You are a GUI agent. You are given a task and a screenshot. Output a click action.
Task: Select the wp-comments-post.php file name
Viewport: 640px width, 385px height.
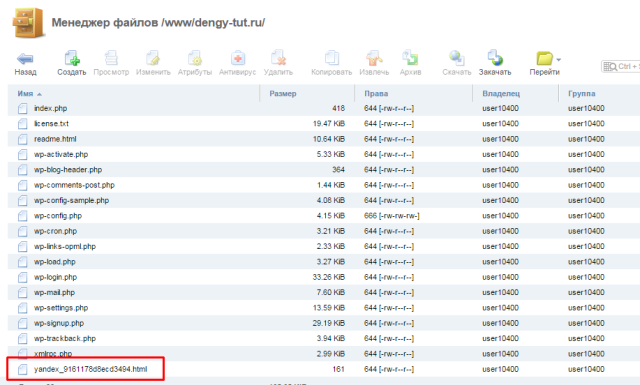(x=74, y=185)
